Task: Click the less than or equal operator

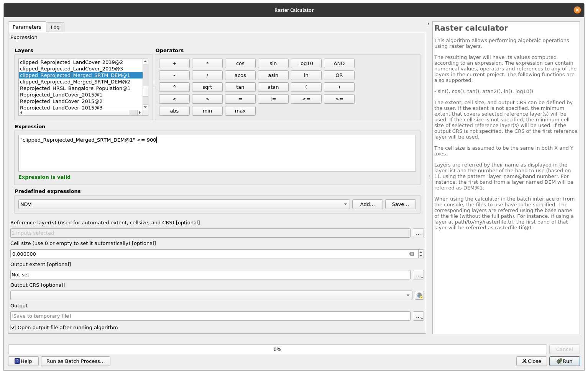Action: (x=306, y=99)
